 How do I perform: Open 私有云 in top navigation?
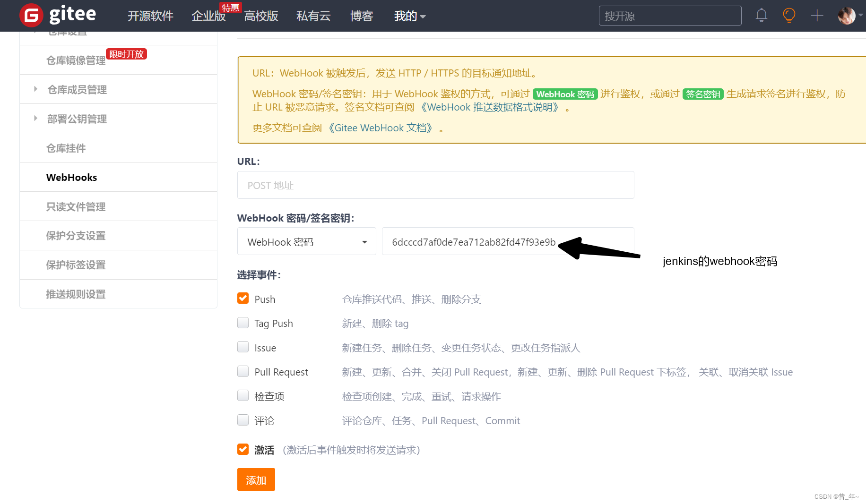pyautogui.click(x=313, y=16)
